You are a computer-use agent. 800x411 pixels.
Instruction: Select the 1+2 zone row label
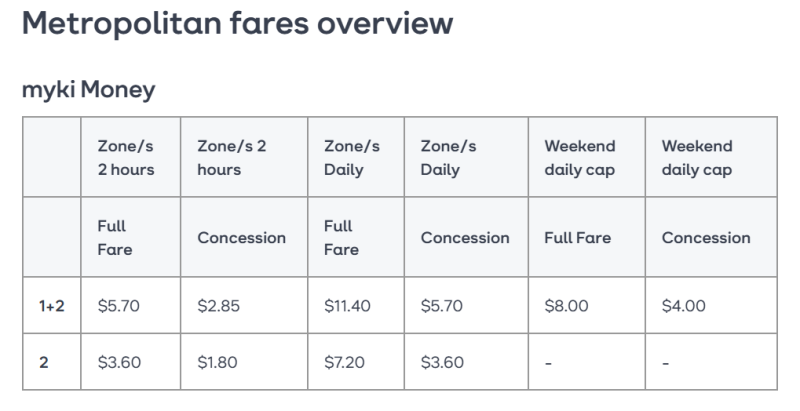pyautogui.click(x=52, y=305)
